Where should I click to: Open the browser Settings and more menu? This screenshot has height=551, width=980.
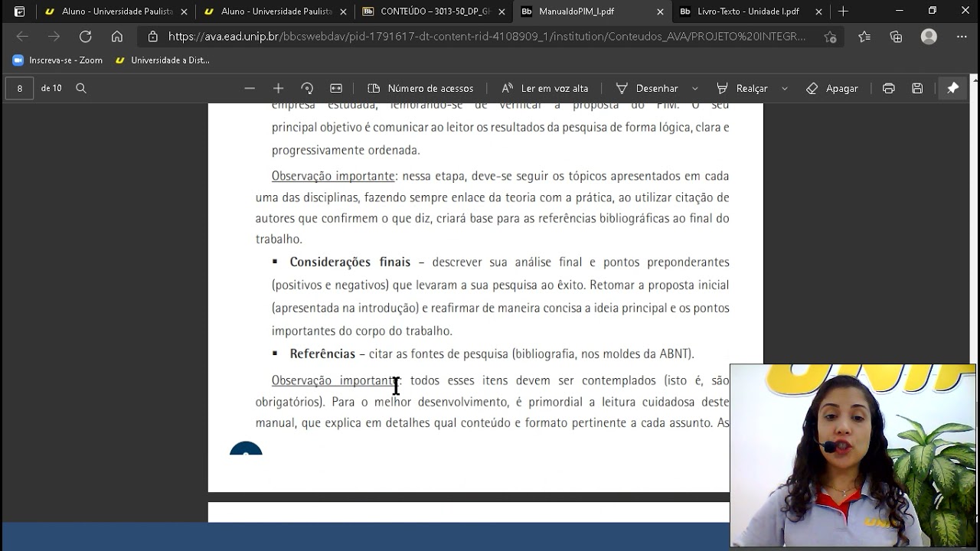point(962,37)
